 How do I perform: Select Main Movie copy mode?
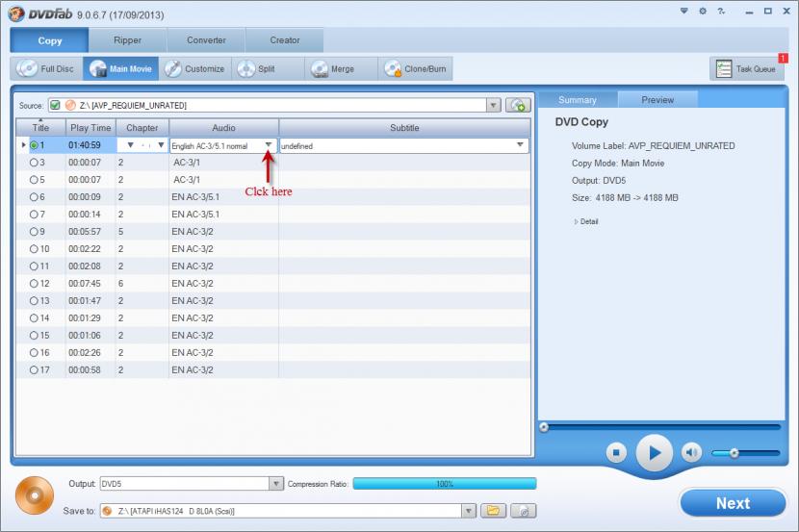pyautogui.click(x=120, y=68)
